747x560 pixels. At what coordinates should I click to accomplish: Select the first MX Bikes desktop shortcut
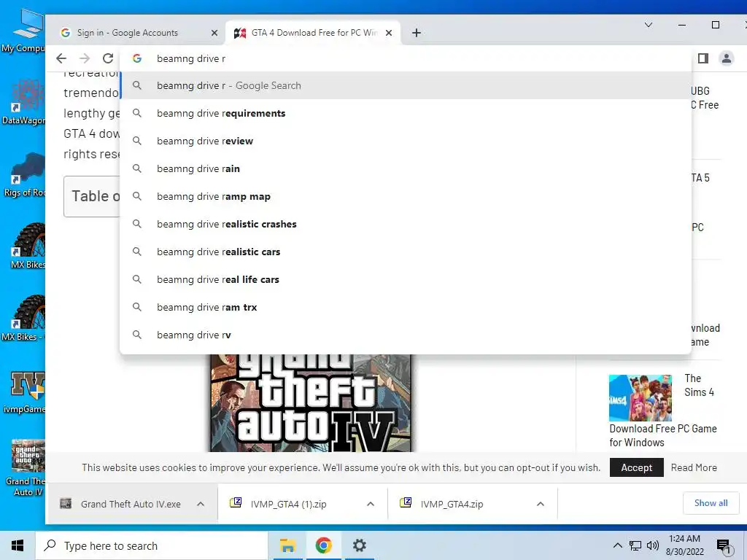(28, 246)
